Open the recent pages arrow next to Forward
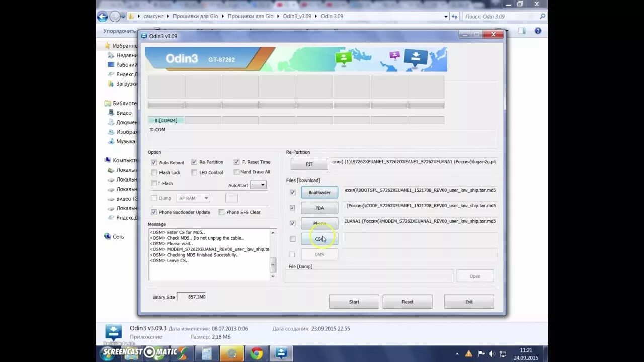 click(x=123, y=17)
